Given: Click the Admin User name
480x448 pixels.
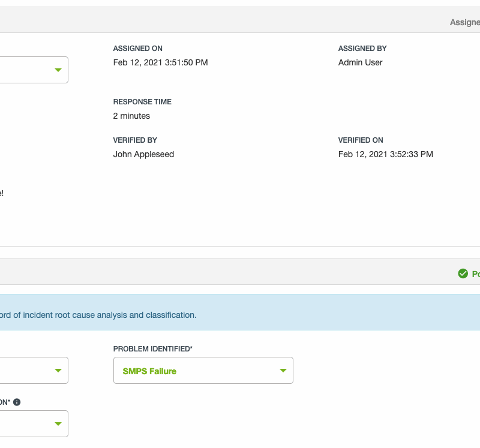Looking at the screenshot, I should click(361, 62).
